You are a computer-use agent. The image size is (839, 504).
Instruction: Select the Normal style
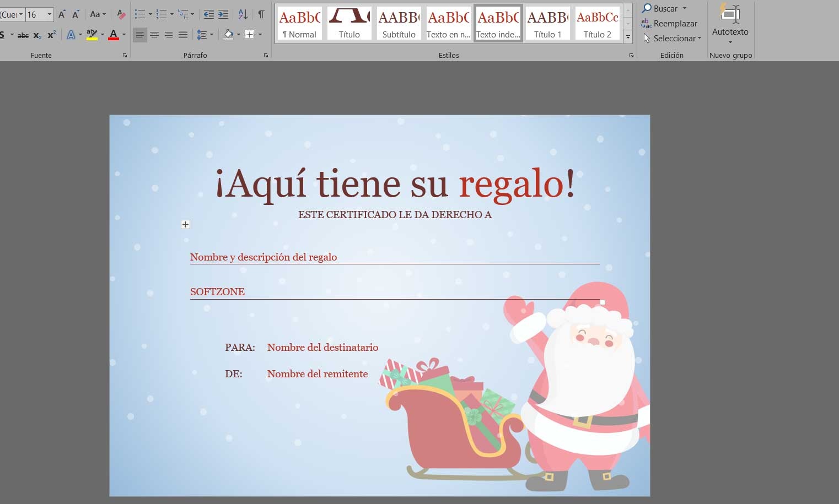pyautogui.click(x=299, y=24)
